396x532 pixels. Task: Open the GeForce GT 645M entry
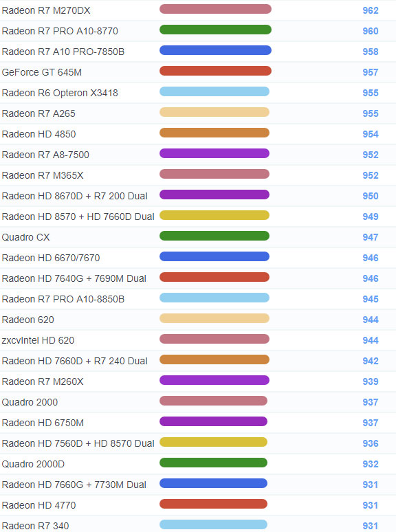click(42, 72)
